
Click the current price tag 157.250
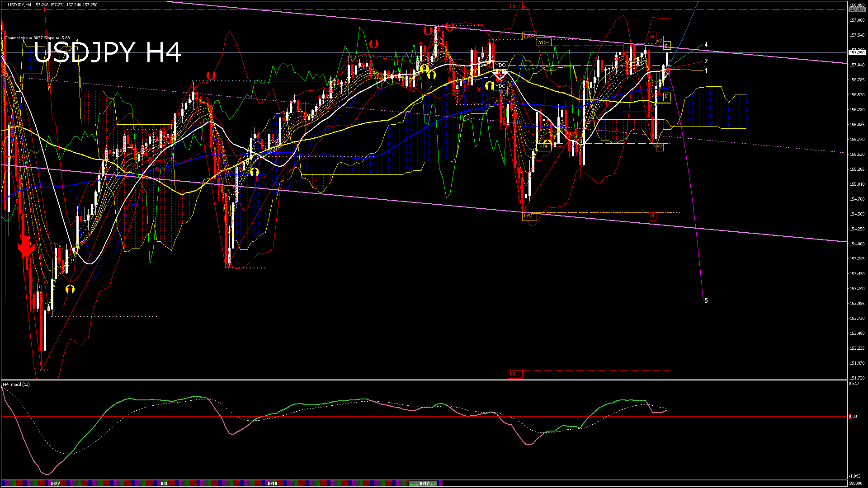click(857, 53)
